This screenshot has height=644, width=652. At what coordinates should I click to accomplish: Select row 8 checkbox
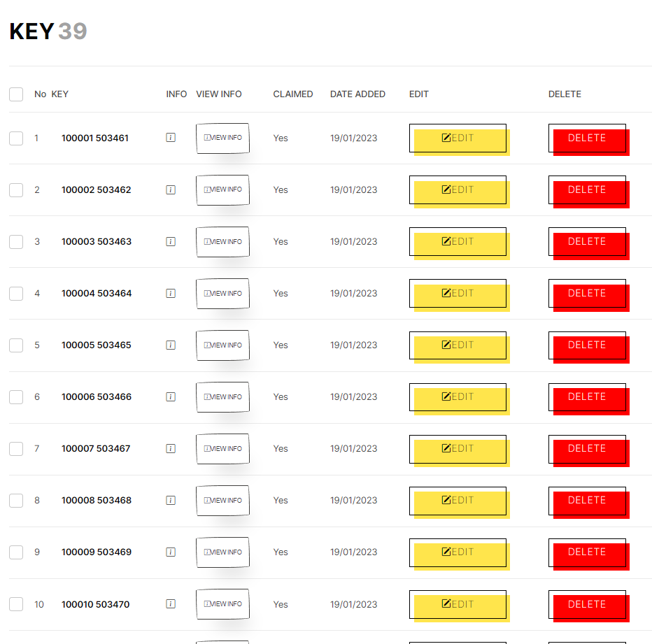[x=16, y=501]
